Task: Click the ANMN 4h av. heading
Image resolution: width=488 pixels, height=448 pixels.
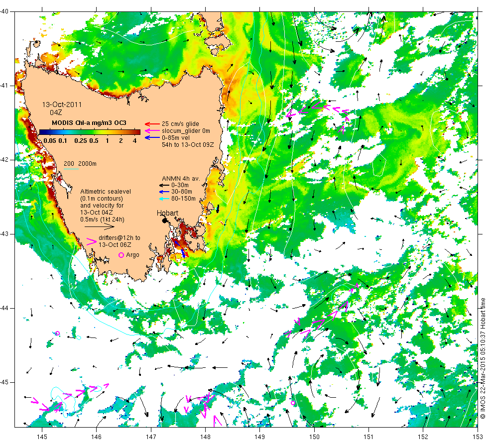Action: tap(181, 179)
